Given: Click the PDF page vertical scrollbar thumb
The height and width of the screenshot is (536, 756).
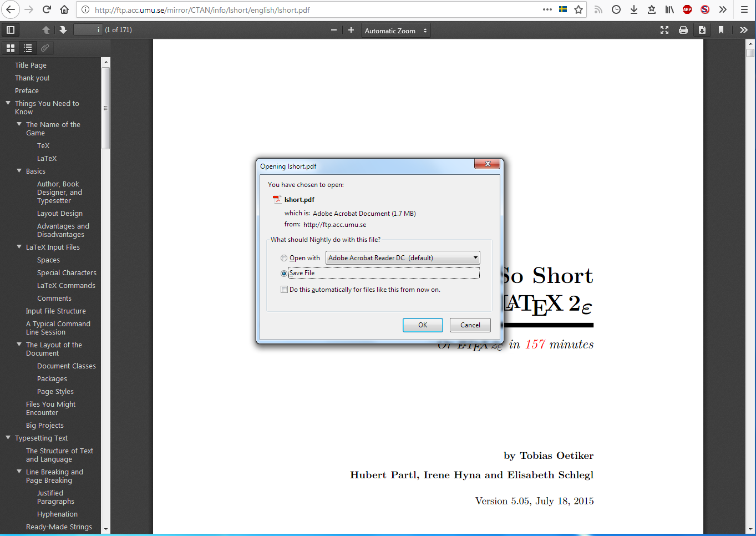Looking at the screenshot, I should (x=750, y=53).
